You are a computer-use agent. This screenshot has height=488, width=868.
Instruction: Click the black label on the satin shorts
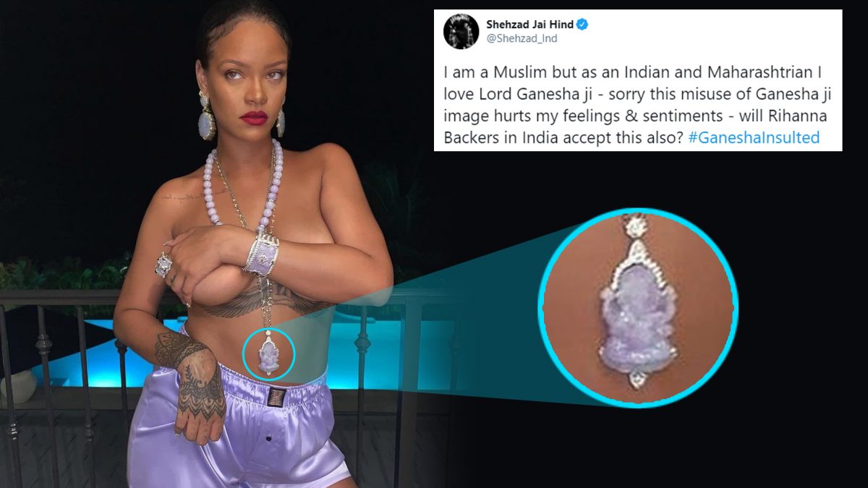pos(277,398)
